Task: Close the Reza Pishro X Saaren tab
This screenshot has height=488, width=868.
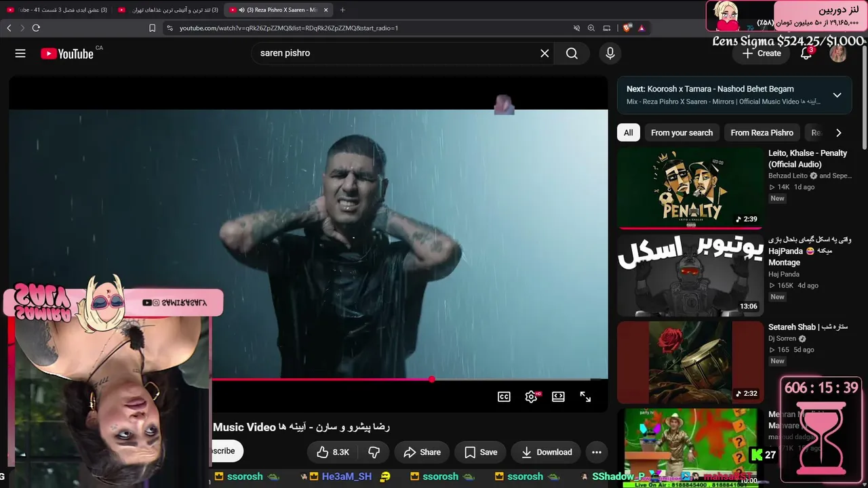Action: 325,10
